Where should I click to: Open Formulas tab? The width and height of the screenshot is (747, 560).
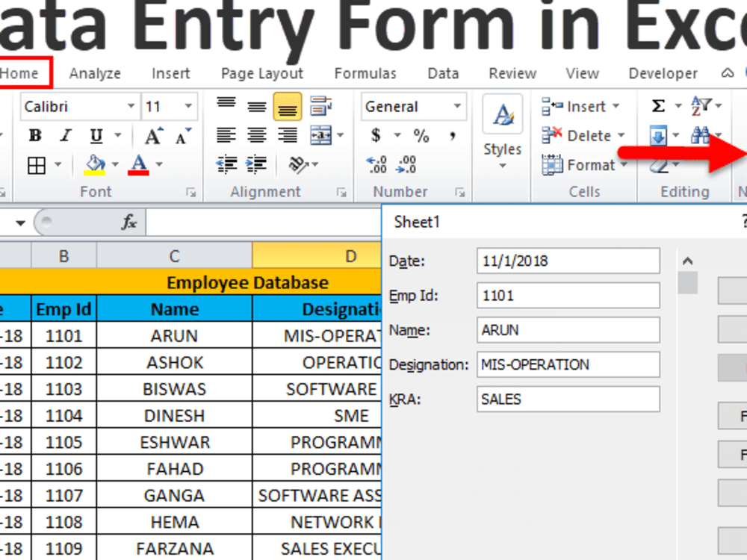(x=365, y=73)
